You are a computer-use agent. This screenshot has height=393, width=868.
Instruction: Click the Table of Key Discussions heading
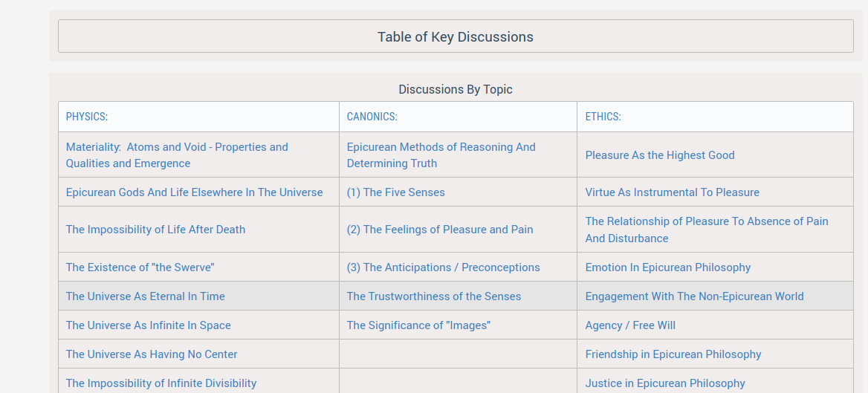[455, 36]
